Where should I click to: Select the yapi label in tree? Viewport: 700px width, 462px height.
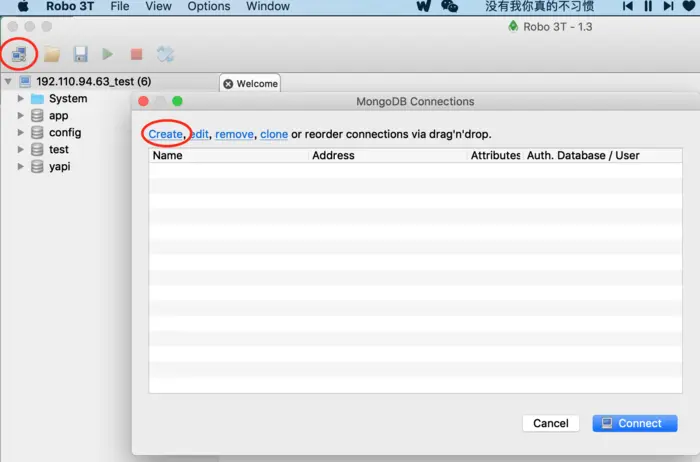59,166
